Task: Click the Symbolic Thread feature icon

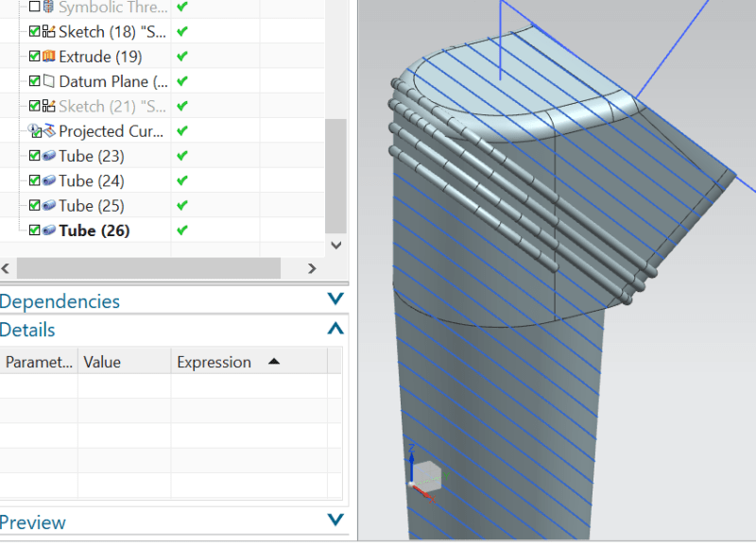Action: (x=49, y=7)
